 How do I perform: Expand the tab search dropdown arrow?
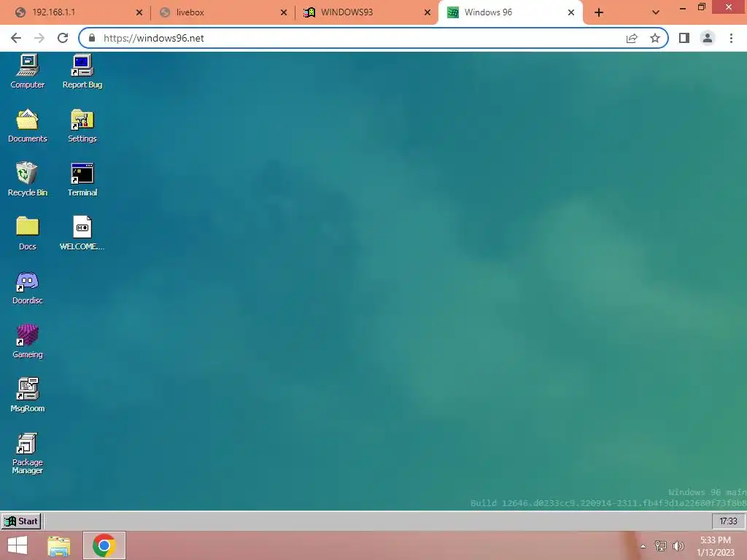point(656,13)
